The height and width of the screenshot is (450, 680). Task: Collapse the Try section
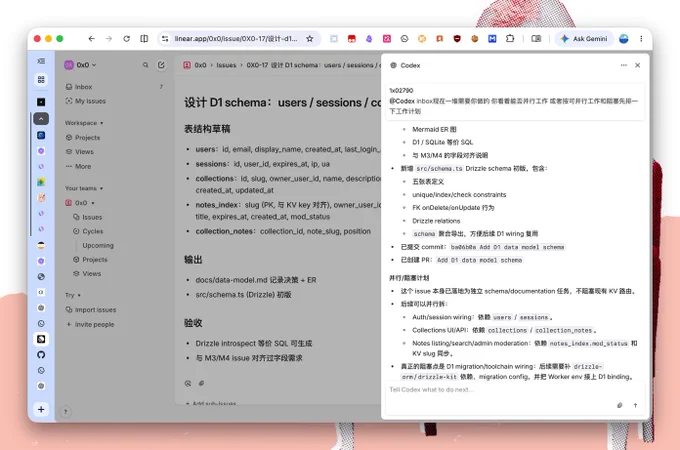click(73, 295)
